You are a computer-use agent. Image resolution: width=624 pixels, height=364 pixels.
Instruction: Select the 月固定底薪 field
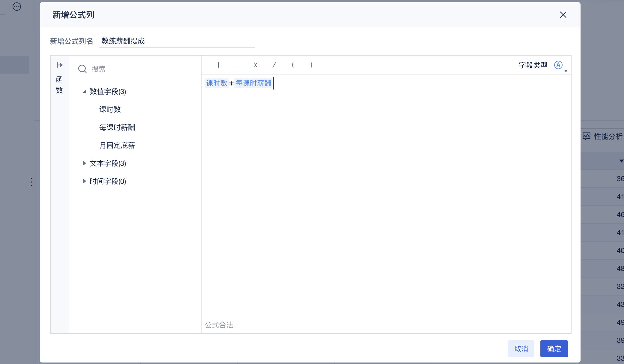pyautogui.click(x=117, y=145)
